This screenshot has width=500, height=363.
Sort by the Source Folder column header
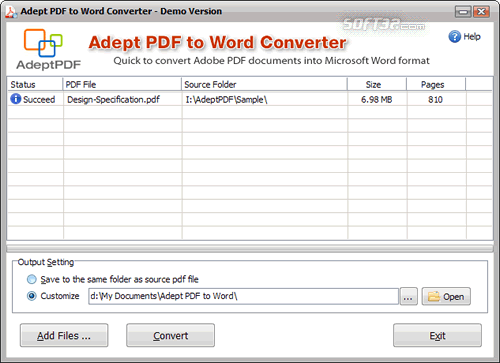click(264, 84)
